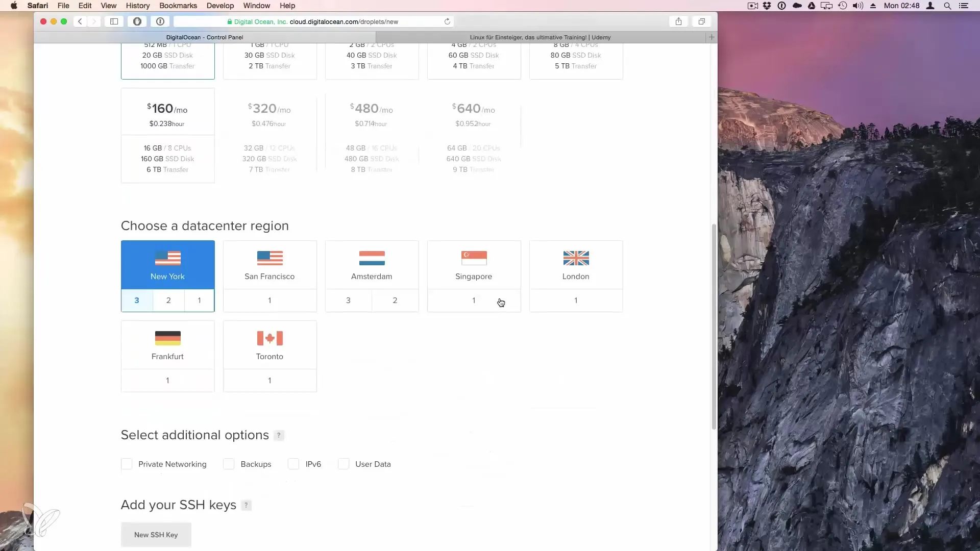Click the Safari address bar
Viewport: 980px width, 551px height.
pyautogui.click(x=313, y=21)
